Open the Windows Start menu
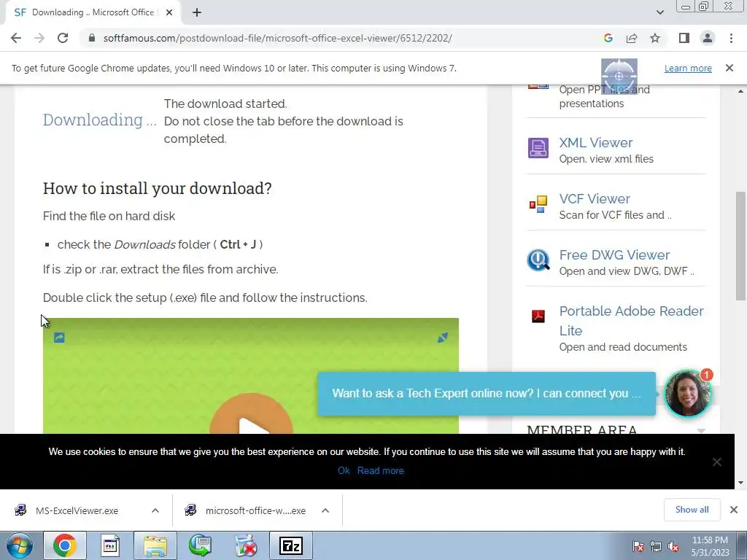Viewport: 747px width, 560px height. click(20, 545)
